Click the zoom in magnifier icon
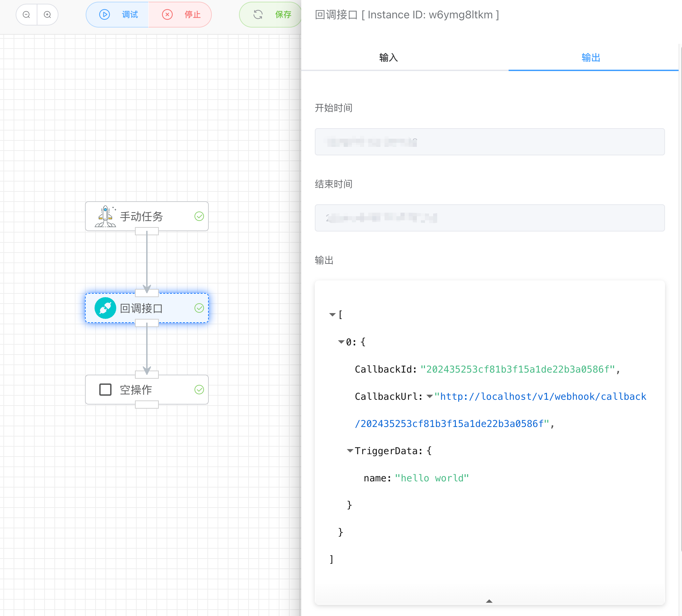Viewport: 682px width, 616px height. click(x=48, y=15)
